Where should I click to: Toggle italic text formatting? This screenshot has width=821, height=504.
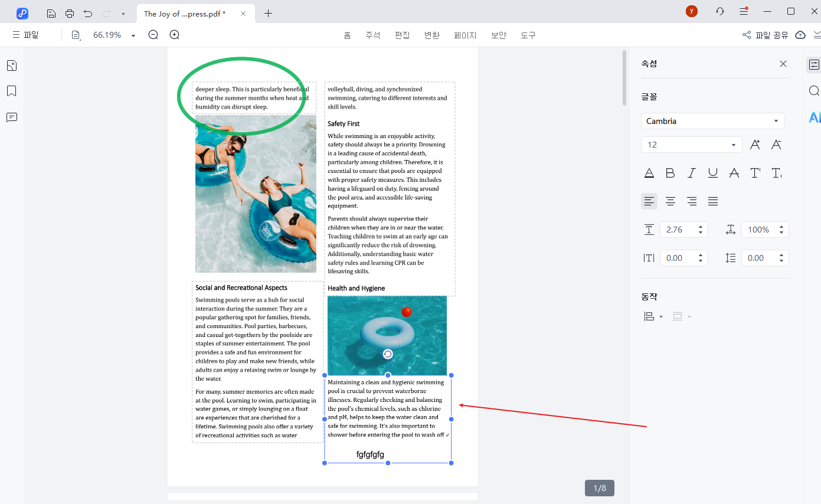click(692, 173)
